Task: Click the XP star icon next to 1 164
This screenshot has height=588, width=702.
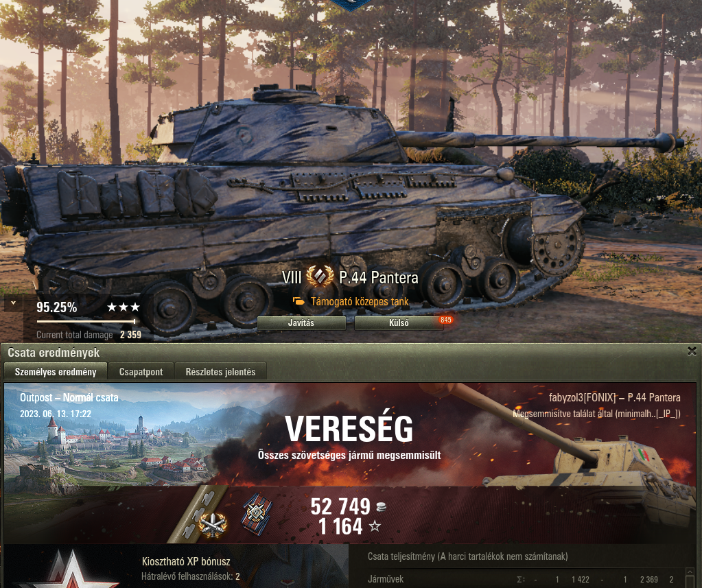Action: [x=375, y=527]
